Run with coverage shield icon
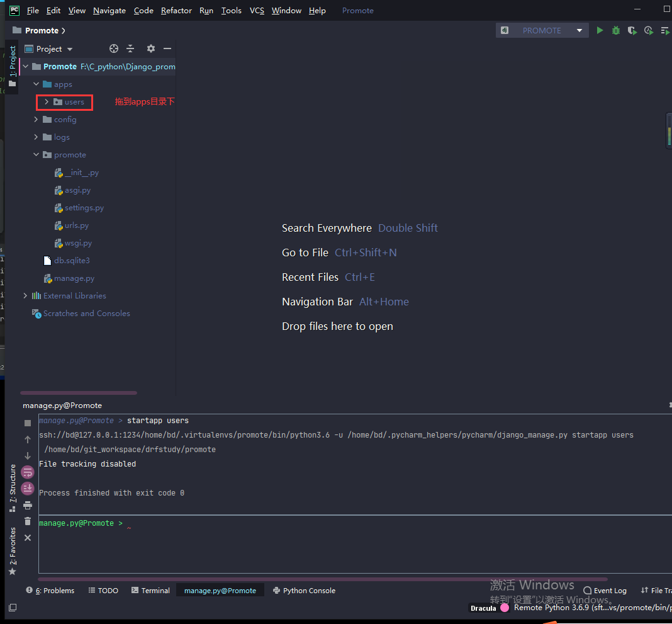Image resolution: width=672 pixels, height=624 pixels. [x=632, y=30]
